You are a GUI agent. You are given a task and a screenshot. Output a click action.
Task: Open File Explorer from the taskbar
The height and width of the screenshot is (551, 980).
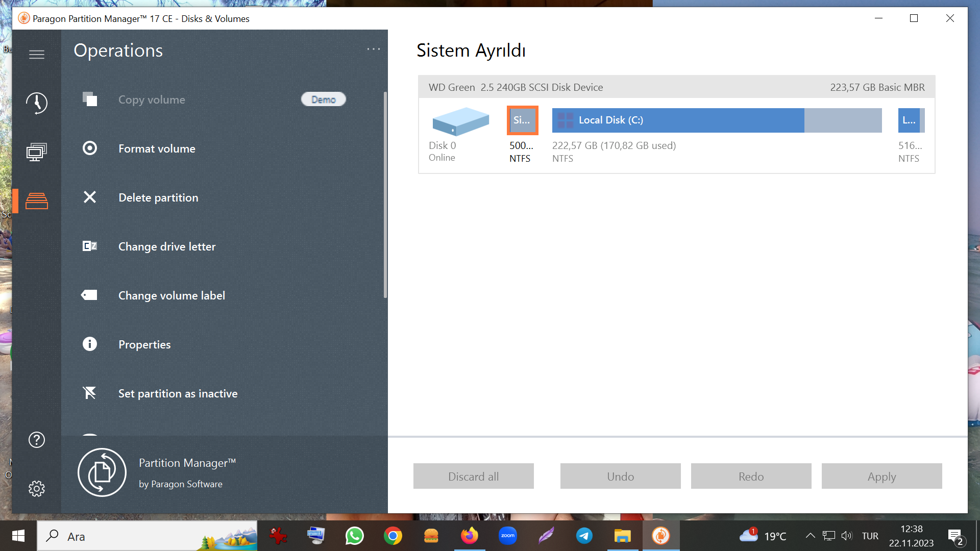623,536
